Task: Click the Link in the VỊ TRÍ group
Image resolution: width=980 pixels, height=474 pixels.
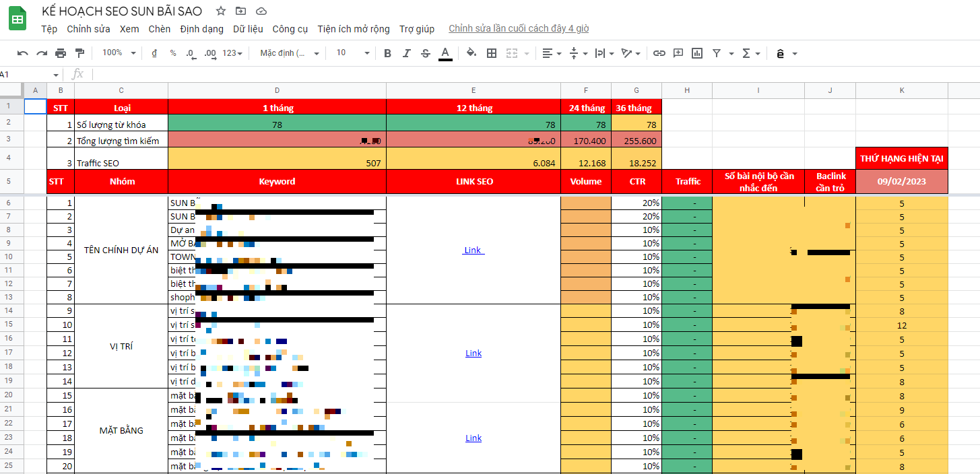Action: point(473,353)
